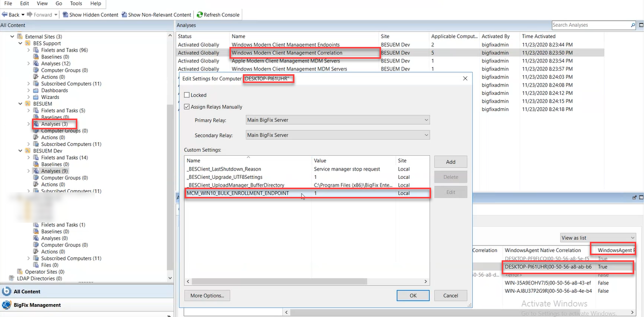Click the Cancel button
The image size is (644, 317).
tap(450, 295)
